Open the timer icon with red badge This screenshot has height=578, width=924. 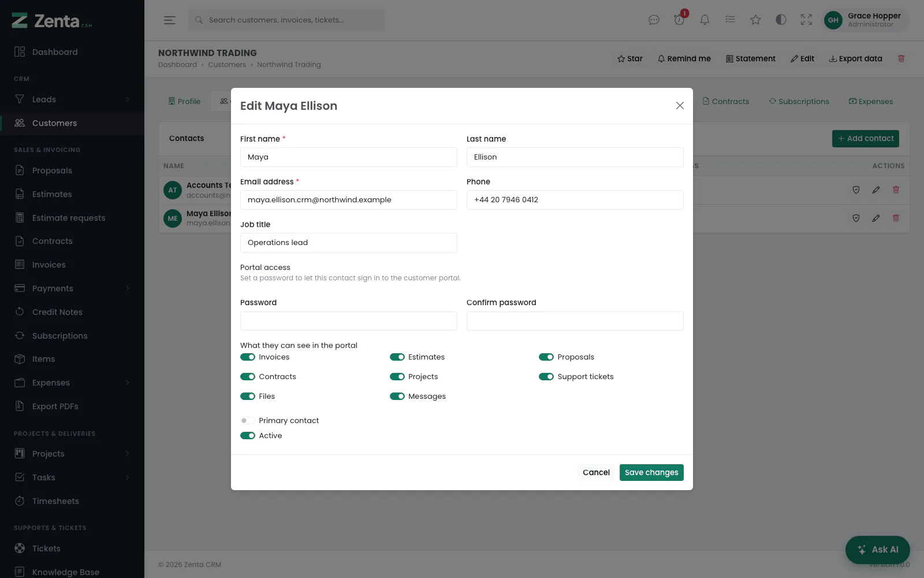(679, 20)
